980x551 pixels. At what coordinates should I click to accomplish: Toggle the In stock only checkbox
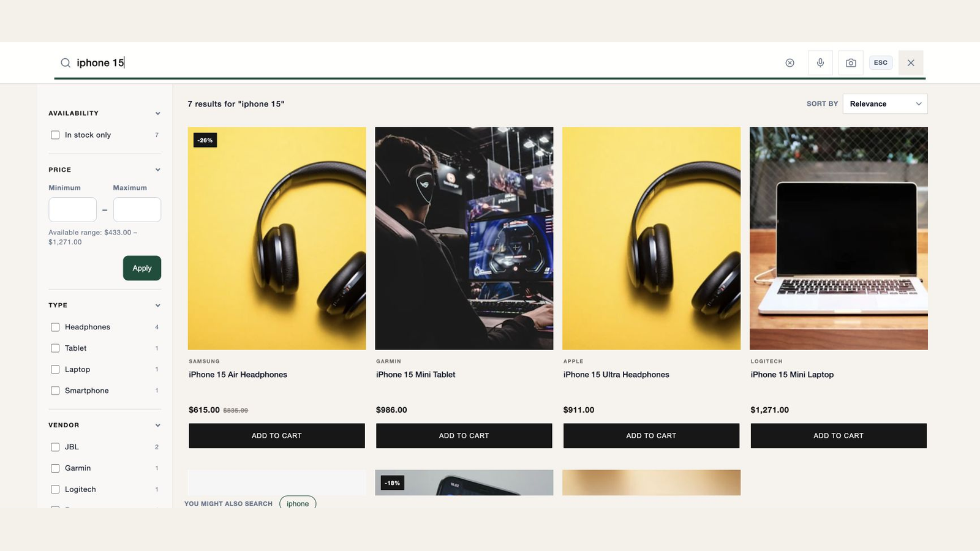pos(55,135)
